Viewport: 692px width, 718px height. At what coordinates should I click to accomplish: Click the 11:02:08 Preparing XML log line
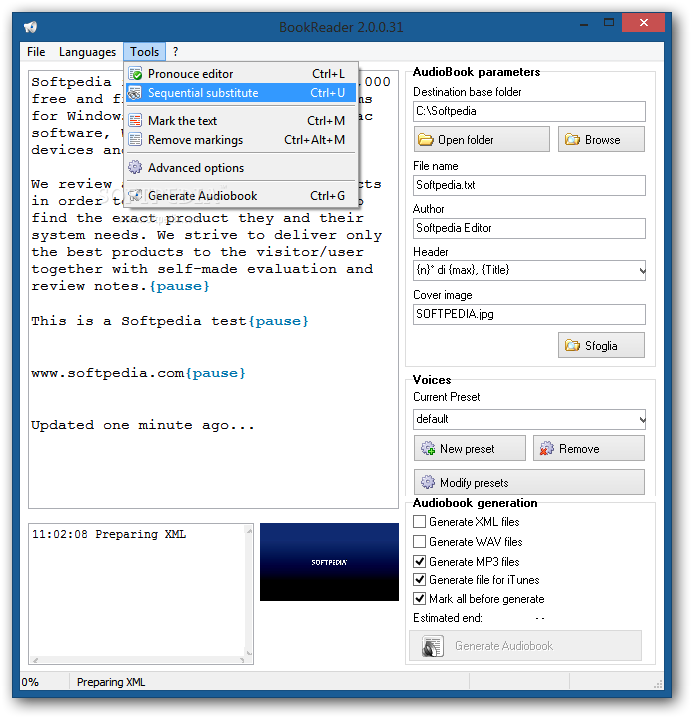(109, 535)
